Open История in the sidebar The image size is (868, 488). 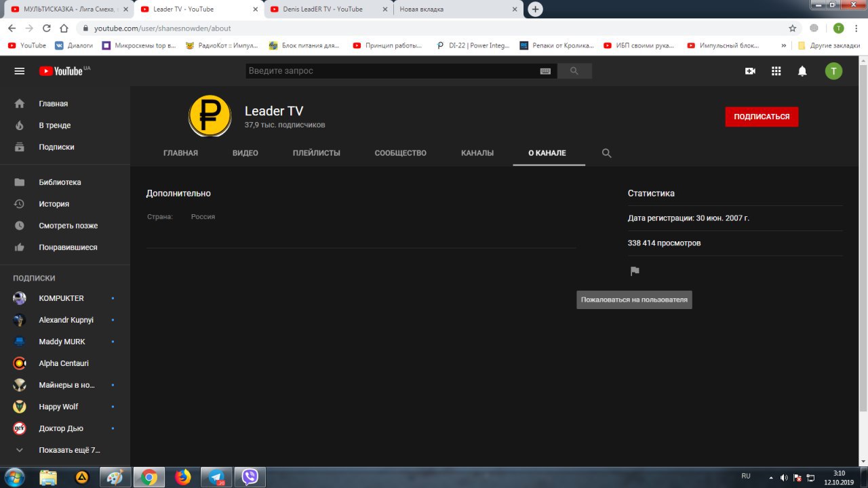click(65, 204)
